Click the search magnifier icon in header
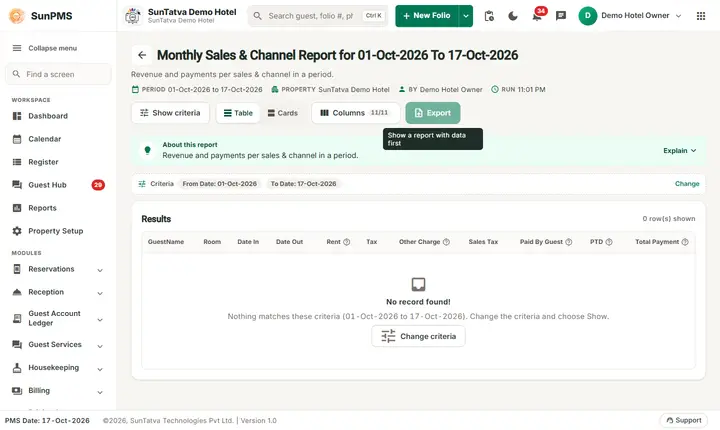This screenshot has height=430, width=720. click(258, 16)
